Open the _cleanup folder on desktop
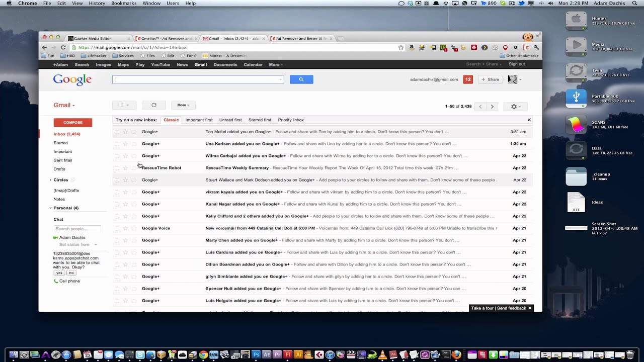Viewport: 644px width, 362px height. click(x=576, y=176)
